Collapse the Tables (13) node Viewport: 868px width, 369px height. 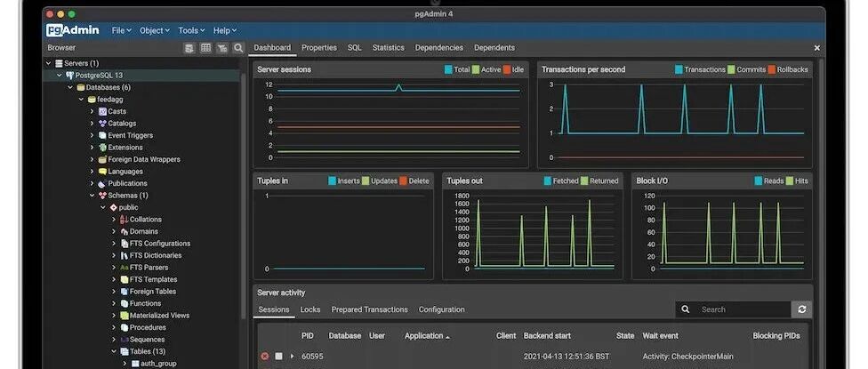114,351
